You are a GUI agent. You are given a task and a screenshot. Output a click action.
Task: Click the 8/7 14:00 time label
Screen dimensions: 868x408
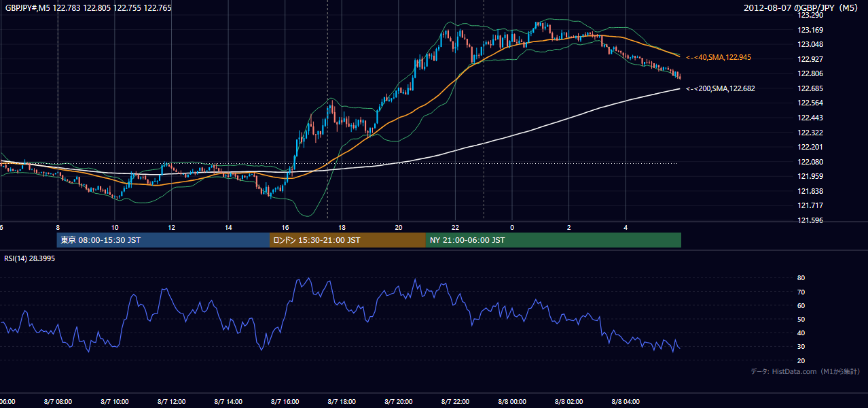point(228,402)
